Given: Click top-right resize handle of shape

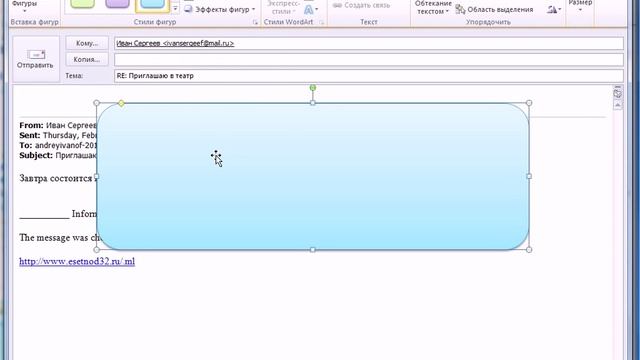Looking at the screenshot, I should [529, 103].
